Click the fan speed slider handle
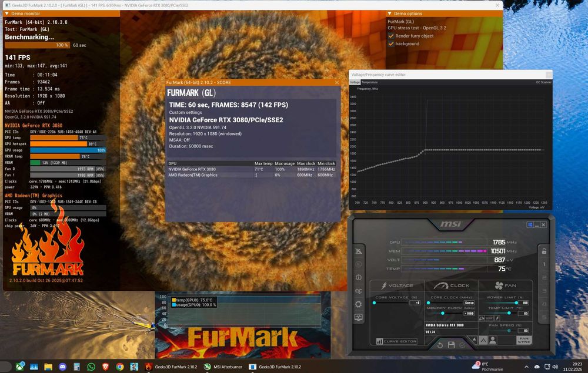 tap(509, 331)
